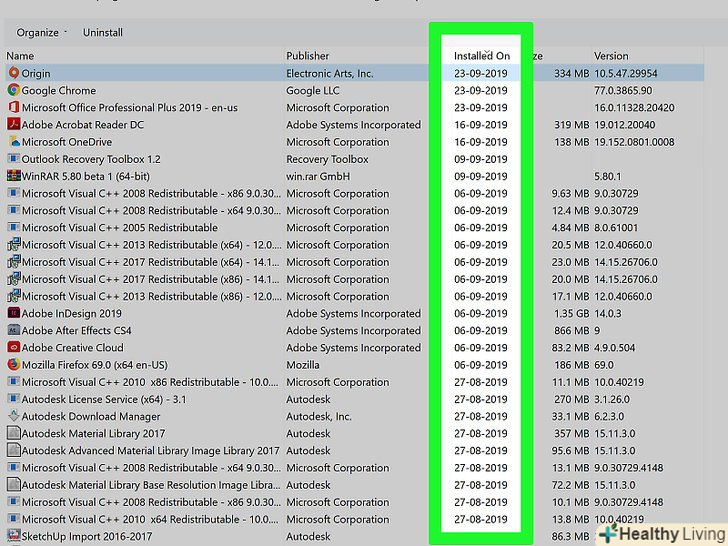Select the Microsoft OneDrive entry
Screen dimensions: 728x546
click(x=67, y=142)
